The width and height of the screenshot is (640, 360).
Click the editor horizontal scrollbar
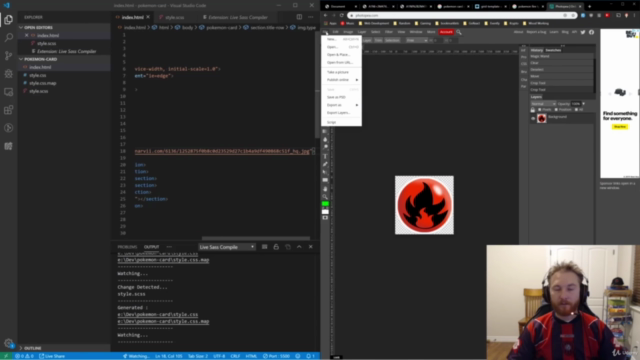pyautogui.click(x=256, y=238)
